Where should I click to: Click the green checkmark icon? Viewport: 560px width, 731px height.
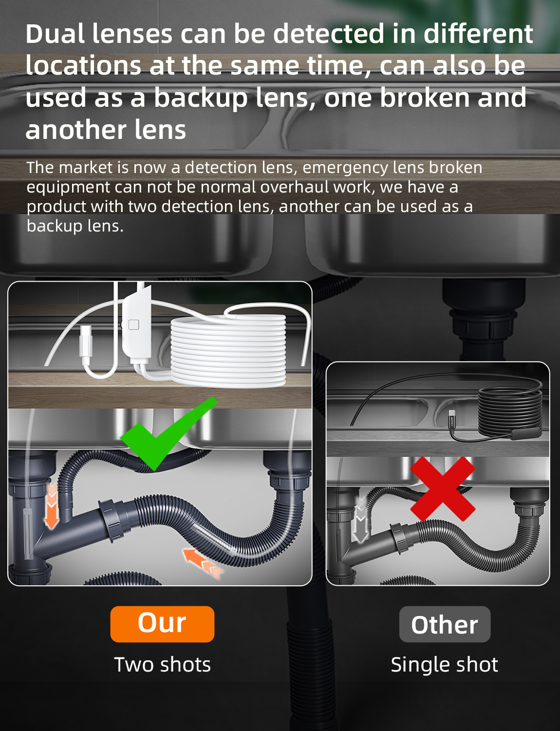coord(168,434)
